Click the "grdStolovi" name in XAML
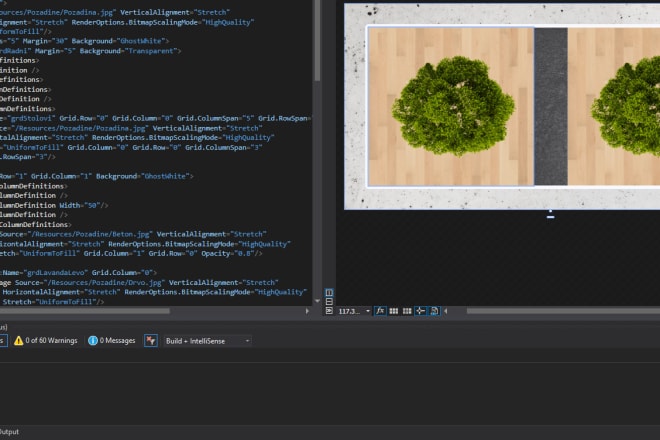The height and width of the screenshot is (440, 660). 31,118
